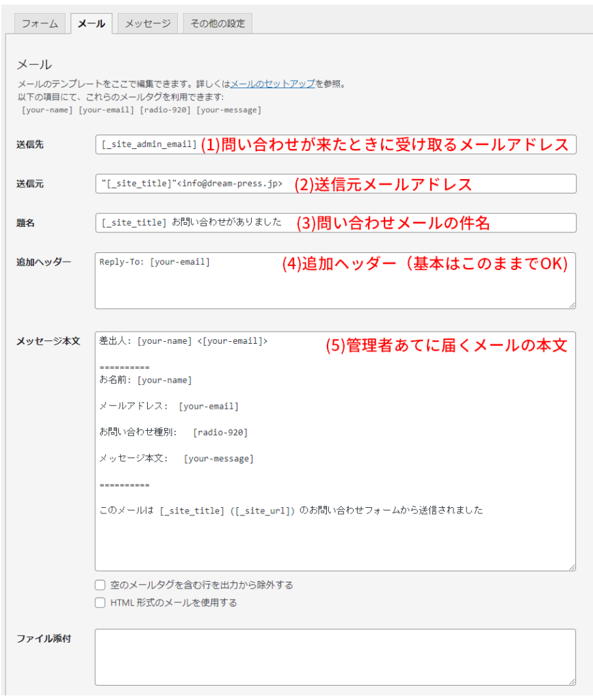Click the [_site_url] tag in message body
The height and width of the screenshot is (700, 593).
tap(265, 510)
